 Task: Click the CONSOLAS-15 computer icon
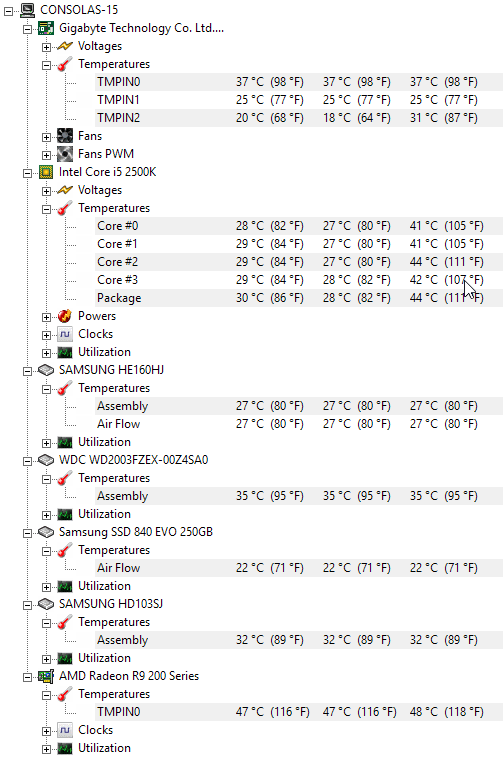pyautogui.click(x=27, y=10)
